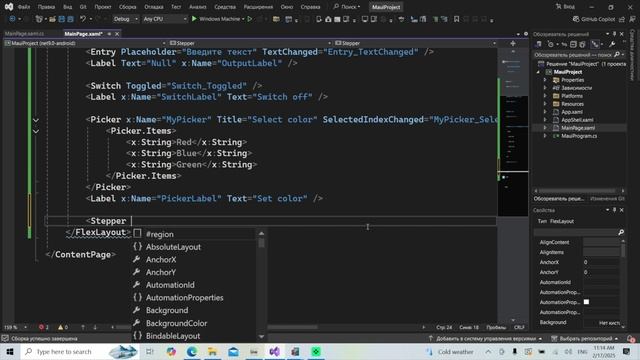Viewport: 640px width, 360px height.
Task: Close the Solution Explorer panel
Action: pyautogui.click(x=622, y=34)
